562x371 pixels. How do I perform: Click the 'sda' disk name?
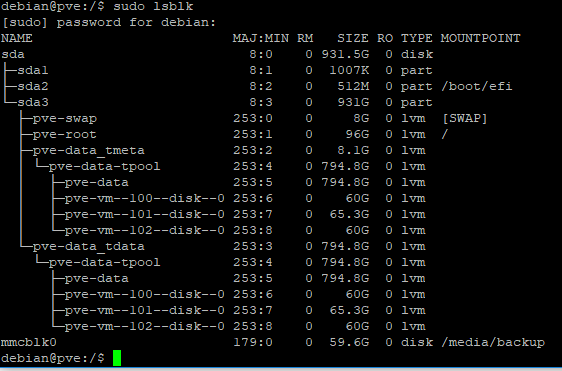click(x=13, y=54)
